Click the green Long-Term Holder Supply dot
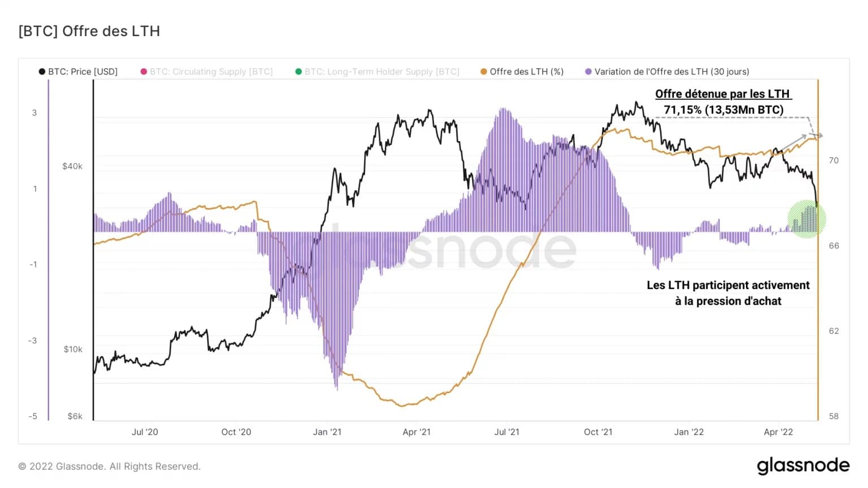868x488 pixels. [x=298, y=72]
